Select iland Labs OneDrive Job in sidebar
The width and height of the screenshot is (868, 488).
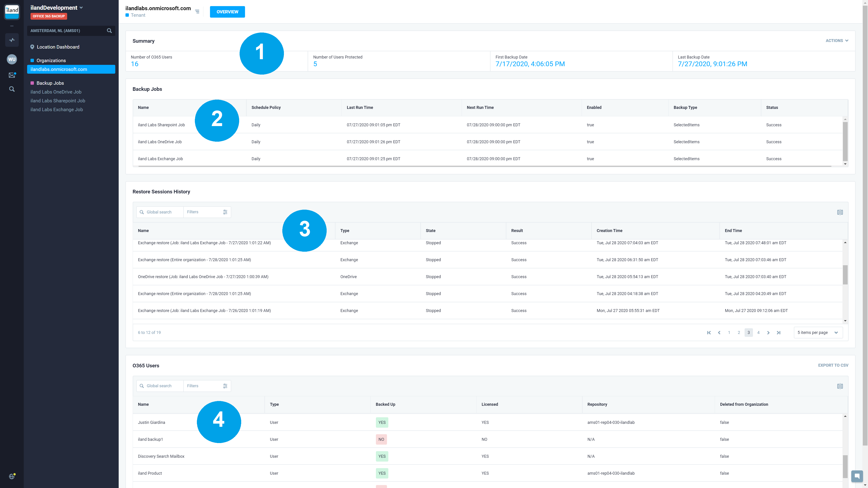click(x=56, y=92)
